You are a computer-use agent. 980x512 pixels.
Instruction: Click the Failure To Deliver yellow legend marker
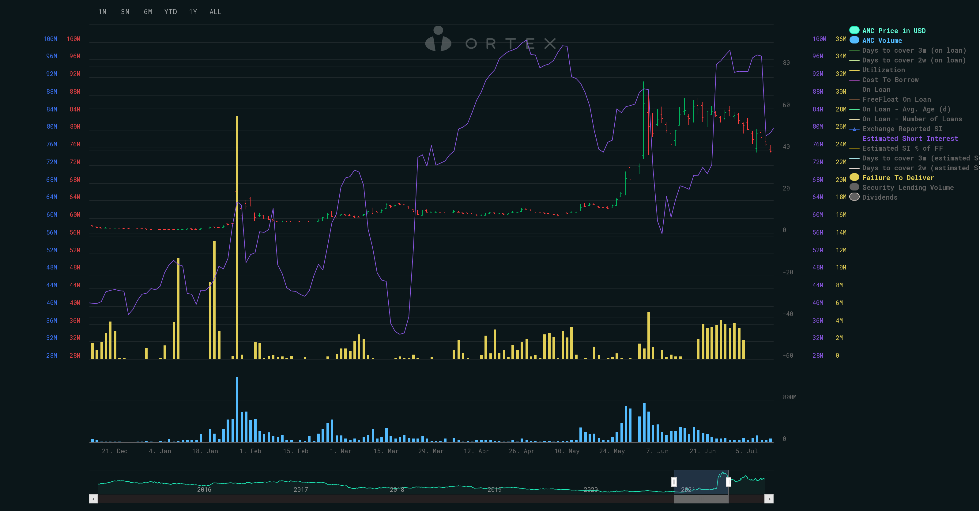tap(854, 177)
